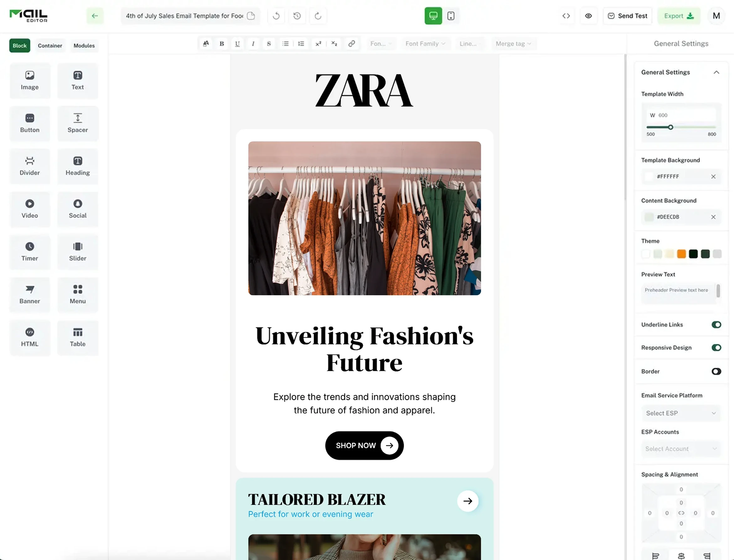
Task: Enable the Border switch
Action: click(716, 371)
